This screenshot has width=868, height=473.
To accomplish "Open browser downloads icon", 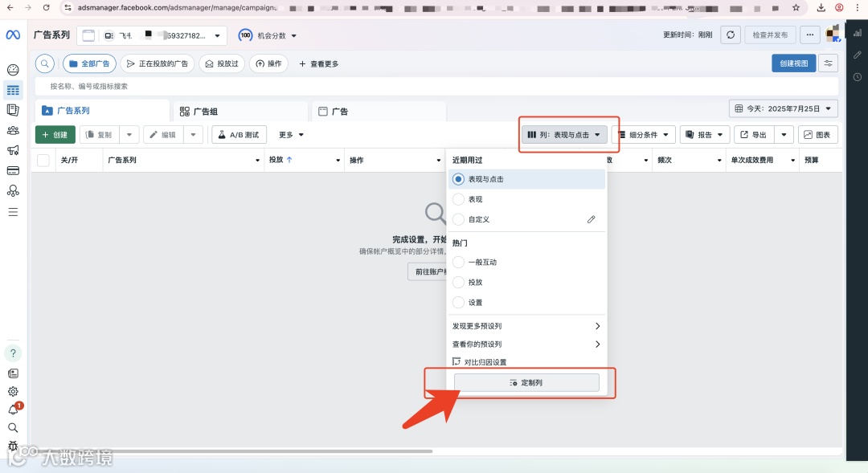I will (821, 8).
